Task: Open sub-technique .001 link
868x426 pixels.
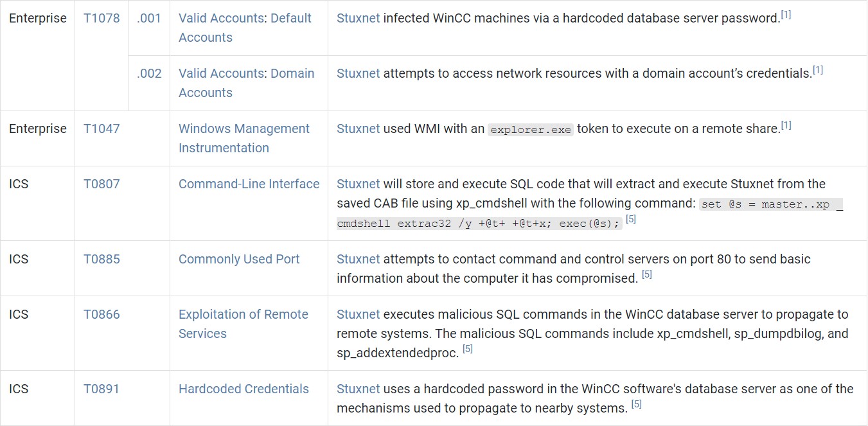Action: tap(149, 18)
